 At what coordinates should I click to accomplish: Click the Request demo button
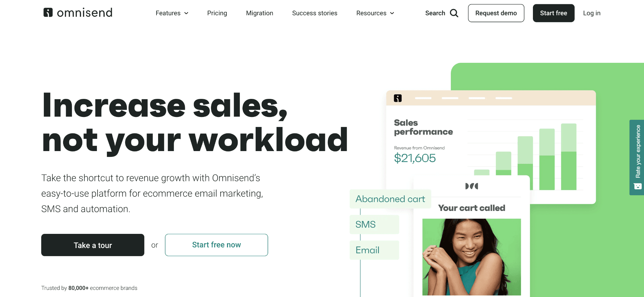[x=496, y=13]
